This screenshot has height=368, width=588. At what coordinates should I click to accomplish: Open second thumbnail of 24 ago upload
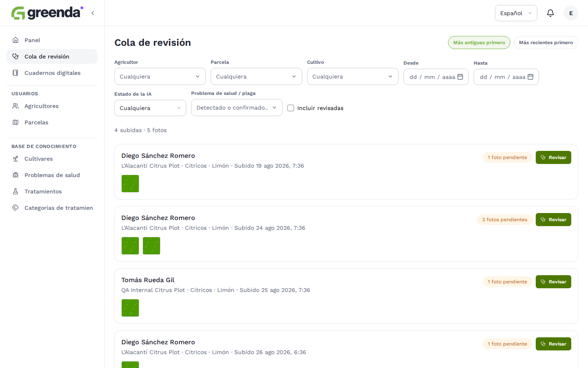(151, 246)
